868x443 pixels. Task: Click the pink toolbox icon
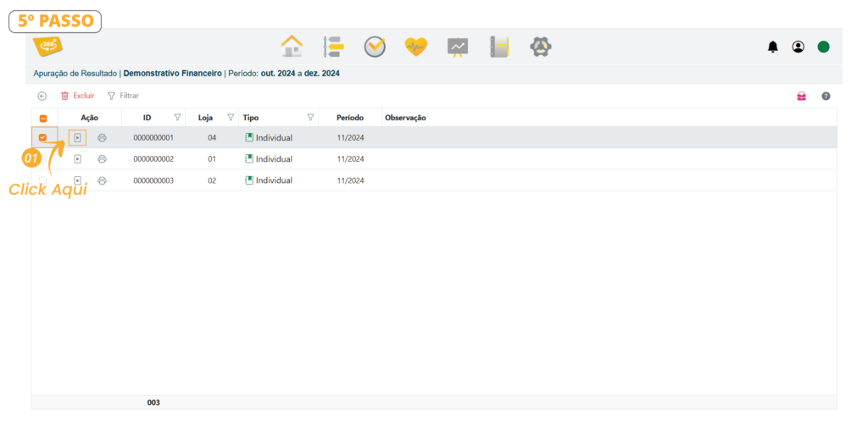pyautogui.click(x=802, y=97)
